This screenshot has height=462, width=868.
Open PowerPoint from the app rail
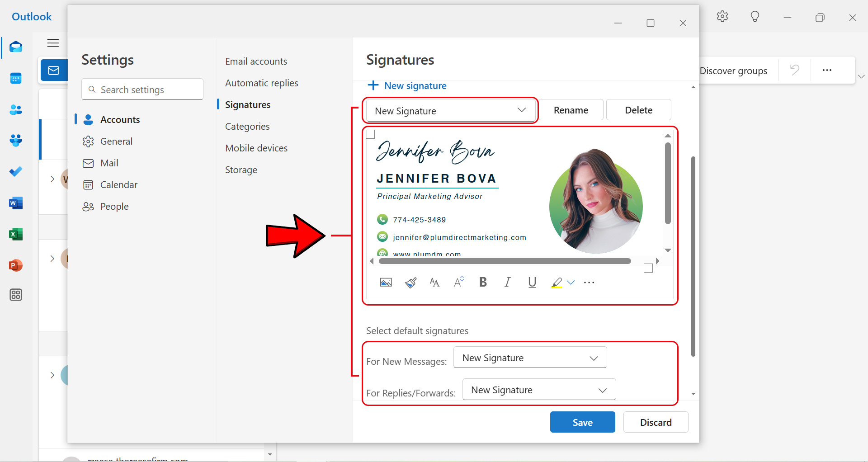(x=16, y=265)
